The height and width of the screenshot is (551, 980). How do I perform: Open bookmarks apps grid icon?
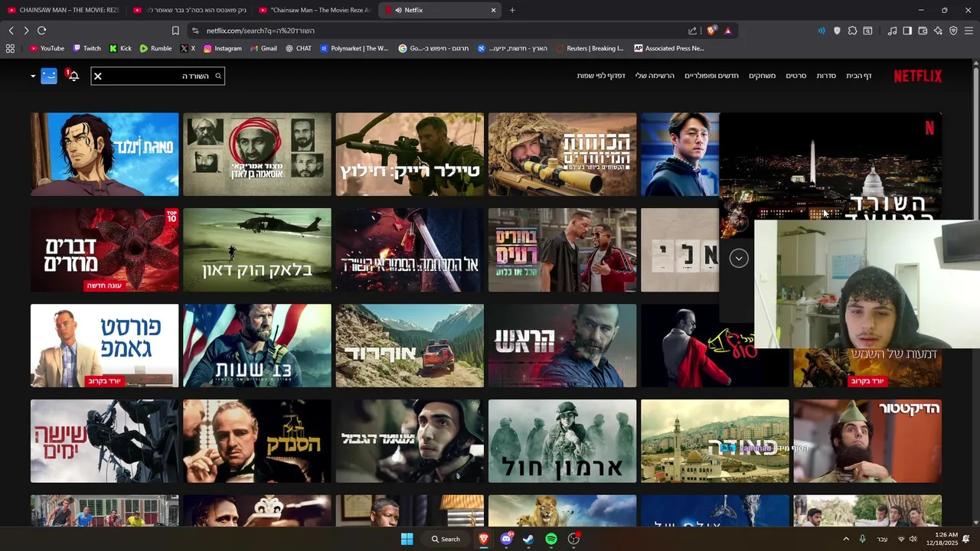click(x=10, y=48)
